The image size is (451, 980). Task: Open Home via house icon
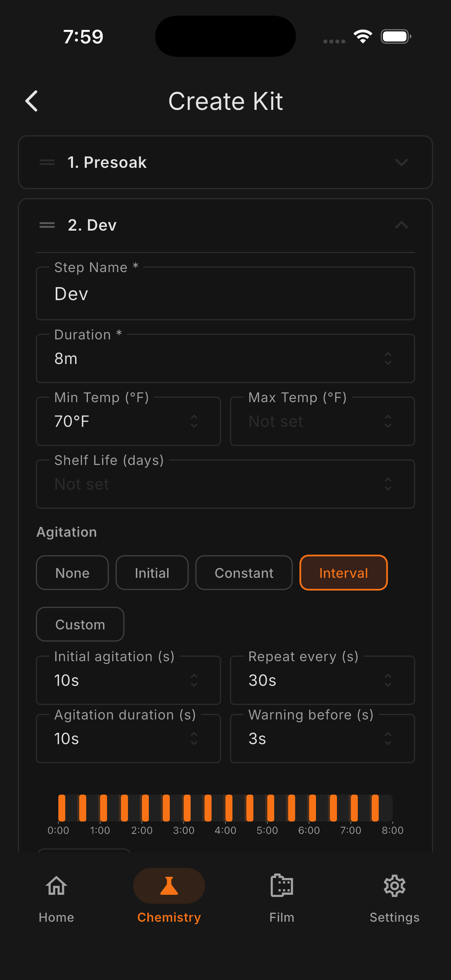pyautogui.click(x=56, y=886)
